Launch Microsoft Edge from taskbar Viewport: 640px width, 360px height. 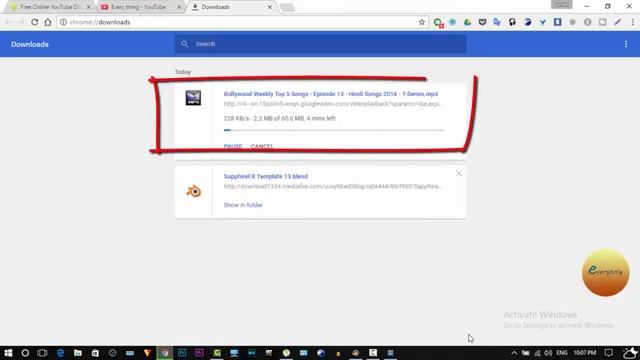[x=60, y=353]
